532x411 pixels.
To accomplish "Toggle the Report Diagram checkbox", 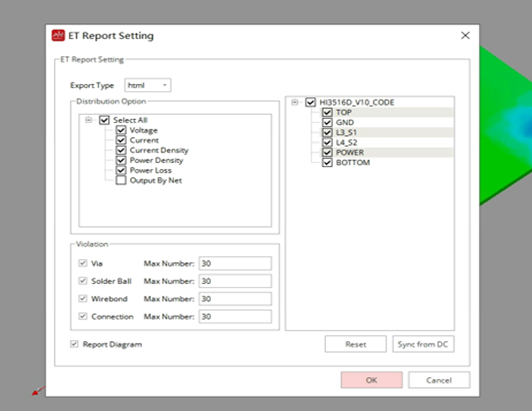I will coord(74,344).
